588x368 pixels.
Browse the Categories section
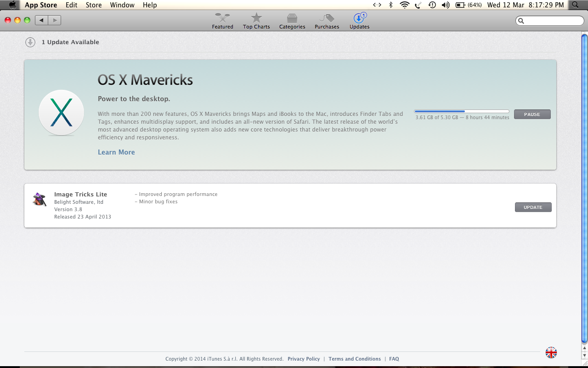pyautogui.click(x=292, y=21)
